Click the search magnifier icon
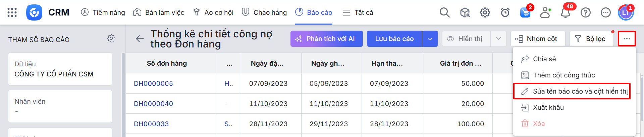This screenshot has width=644, height=137. click(x=444, y=12)
